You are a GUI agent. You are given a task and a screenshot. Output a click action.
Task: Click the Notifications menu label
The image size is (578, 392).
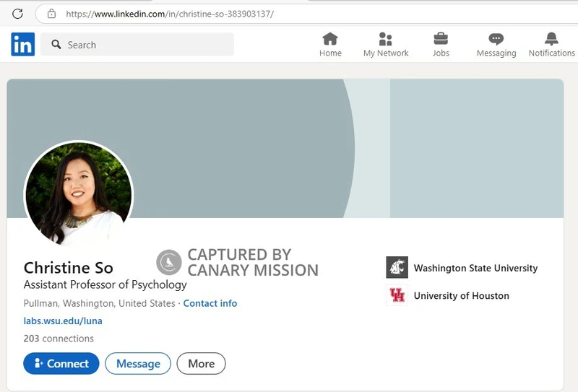552,53
